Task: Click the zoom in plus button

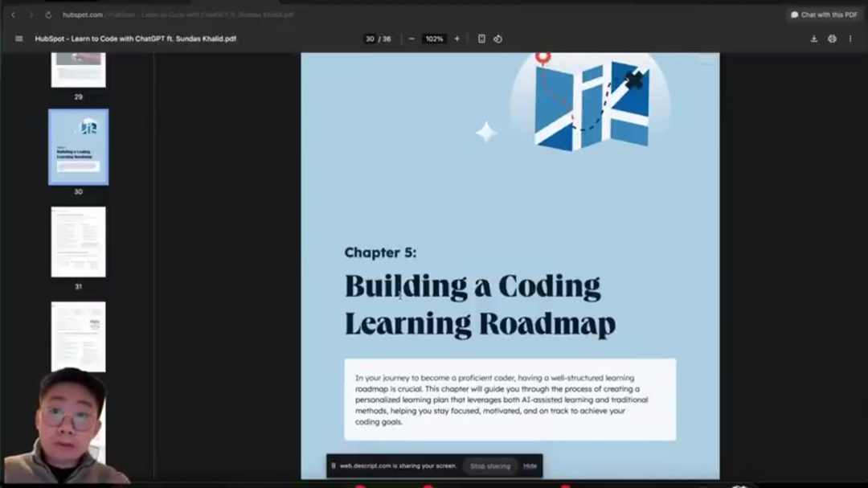Action: click(457, 39)
